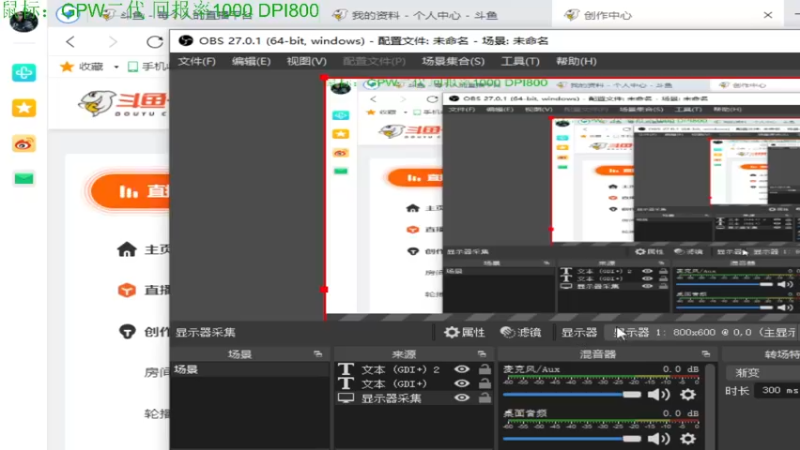
Task: Click the Douyu logo on the page
Action: tap(122, 103)
